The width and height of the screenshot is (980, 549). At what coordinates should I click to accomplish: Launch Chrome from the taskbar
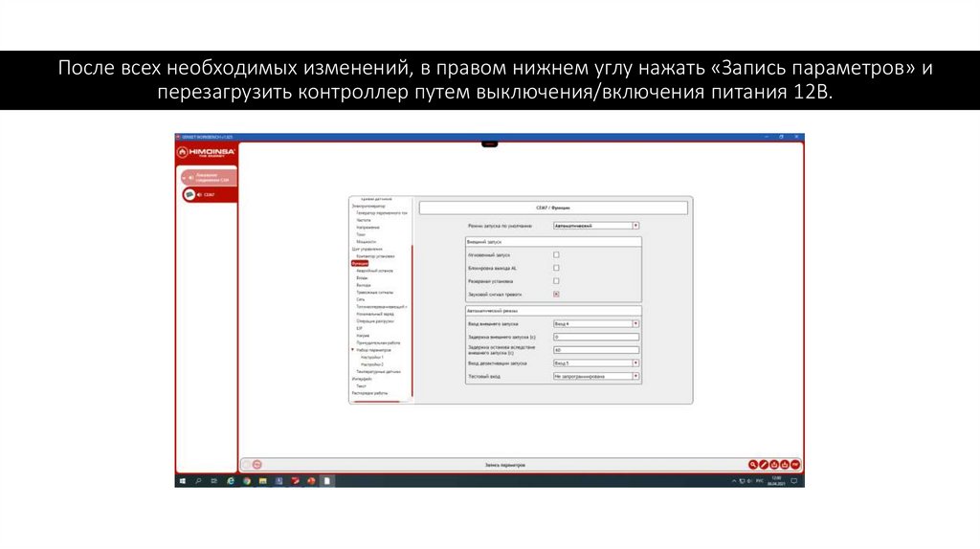pyautogui.click(x=247, y=481)
